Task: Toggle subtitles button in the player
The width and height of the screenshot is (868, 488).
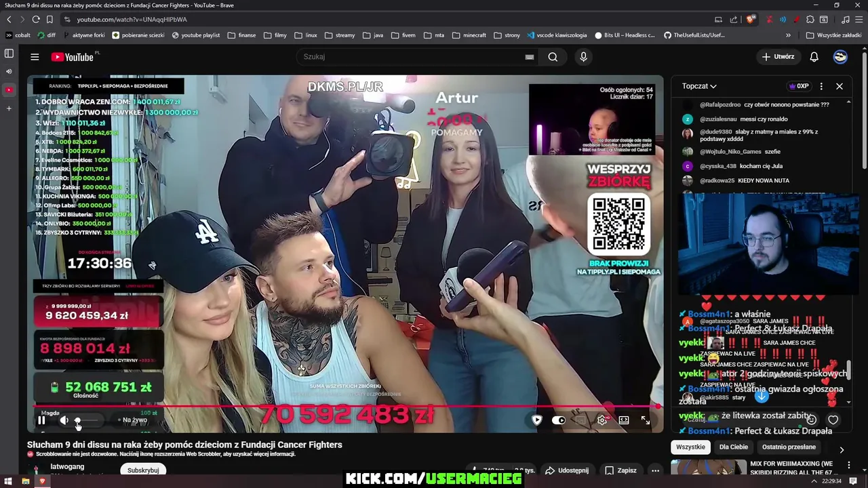Action: point(580,420)
